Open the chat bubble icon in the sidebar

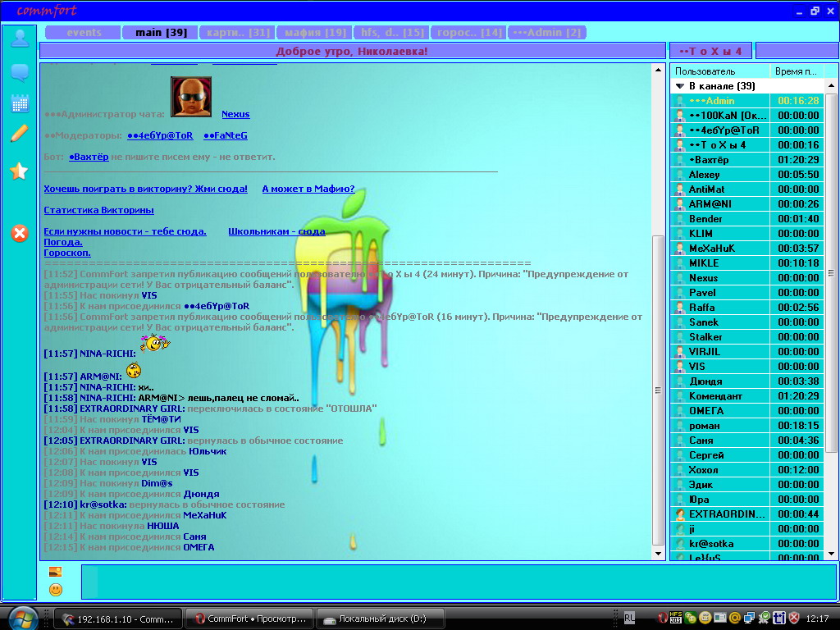(x=20, y=72)
